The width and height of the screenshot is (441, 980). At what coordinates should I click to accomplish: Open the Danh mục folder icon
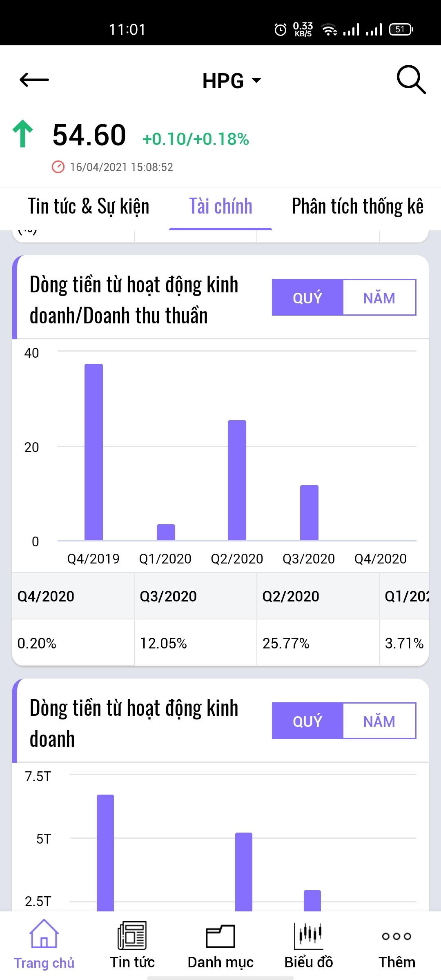[x=220, y=936]
